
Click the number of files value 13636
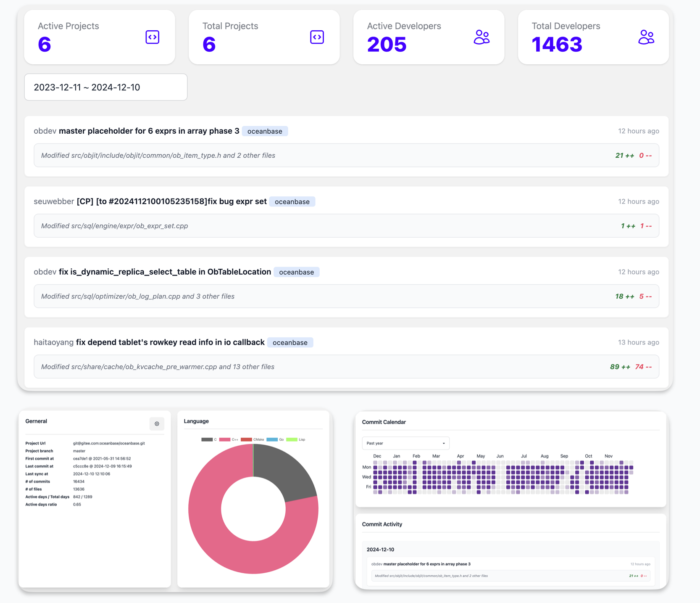click(x=79, y=489)
